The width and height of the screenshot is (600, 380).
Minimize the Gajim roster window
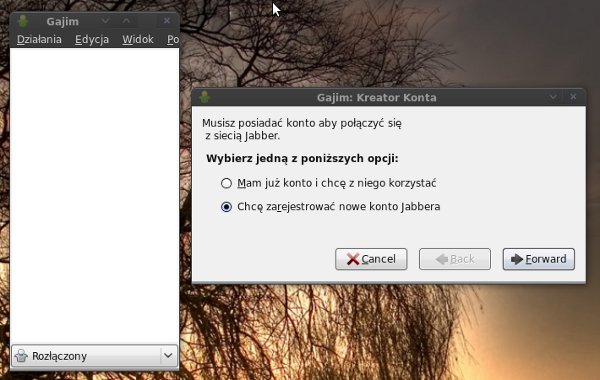pos(106,21)
